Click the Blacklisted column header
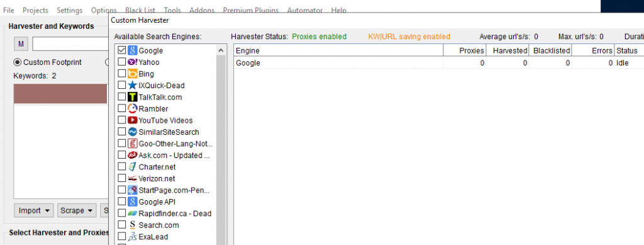The height and width of the screenshot is (245, 644). (550, 50)
